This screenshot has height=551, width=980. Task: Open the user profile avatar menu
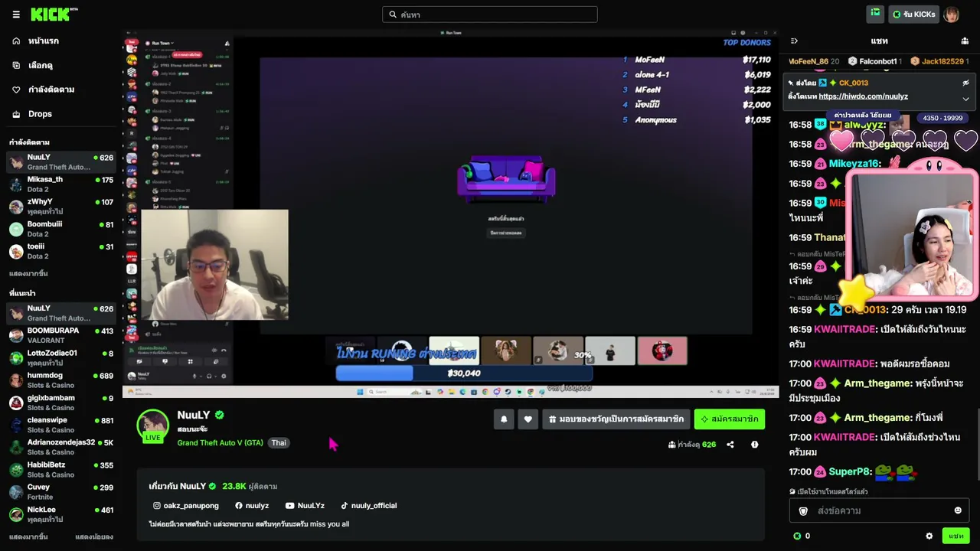pos(951,15)
